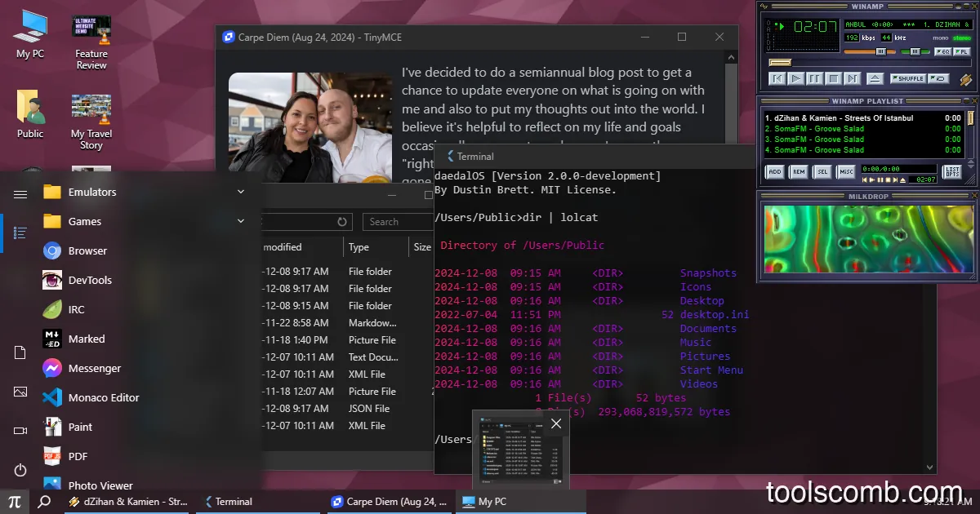The width and height of the screenshot is (980, 514).
Task: Open Videos via start menu sidebar icon
Action: point(20,431)
